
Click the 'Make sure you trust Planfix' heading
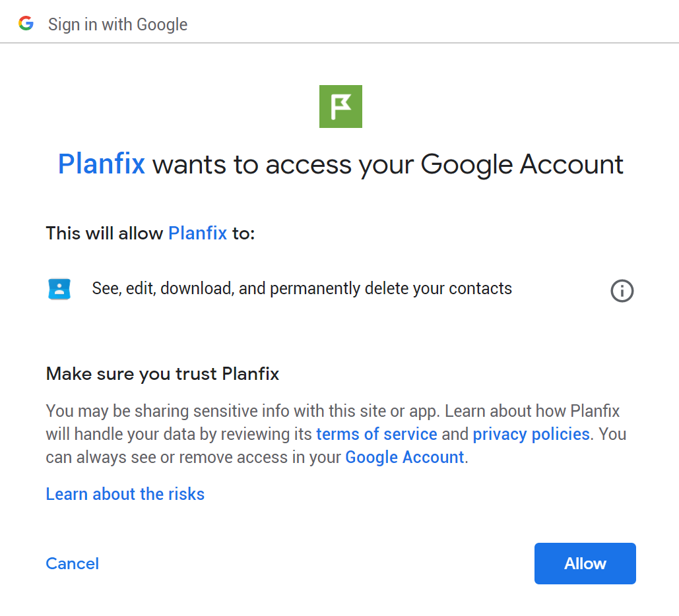[x=162, y=374]
